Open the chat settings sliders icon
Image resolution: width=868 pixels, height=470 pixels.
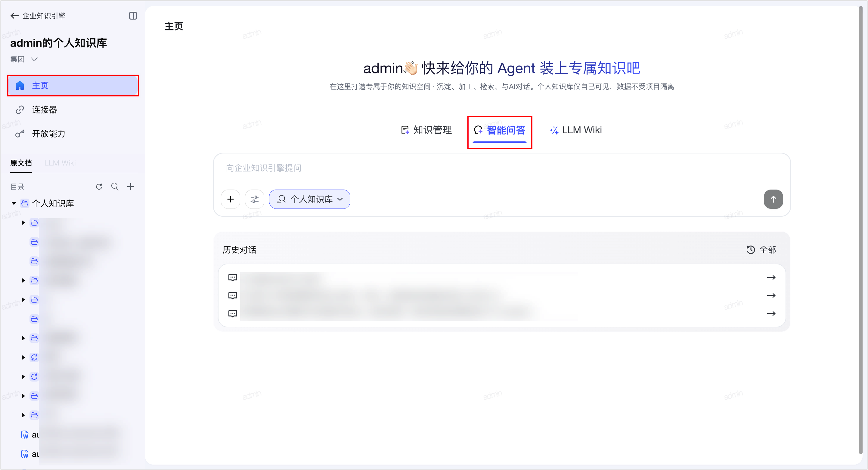pyautogui.click(x=254, y=199)
